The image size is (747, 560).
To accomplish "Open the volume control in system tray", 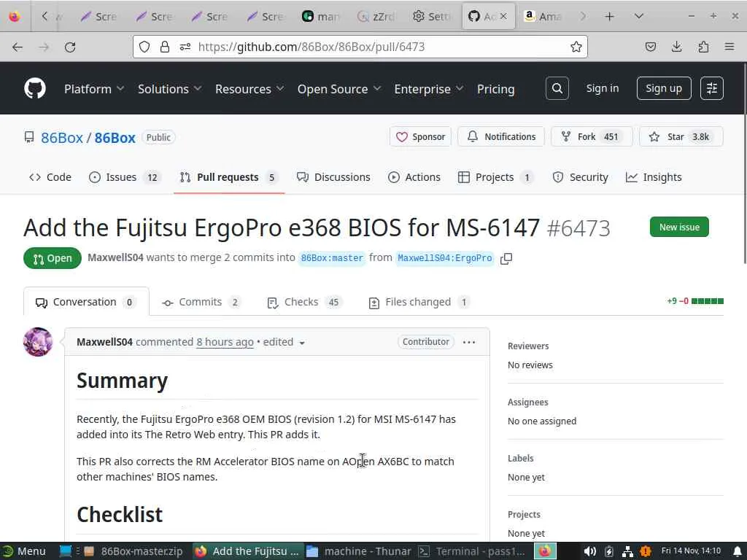I will pos(589,551).
